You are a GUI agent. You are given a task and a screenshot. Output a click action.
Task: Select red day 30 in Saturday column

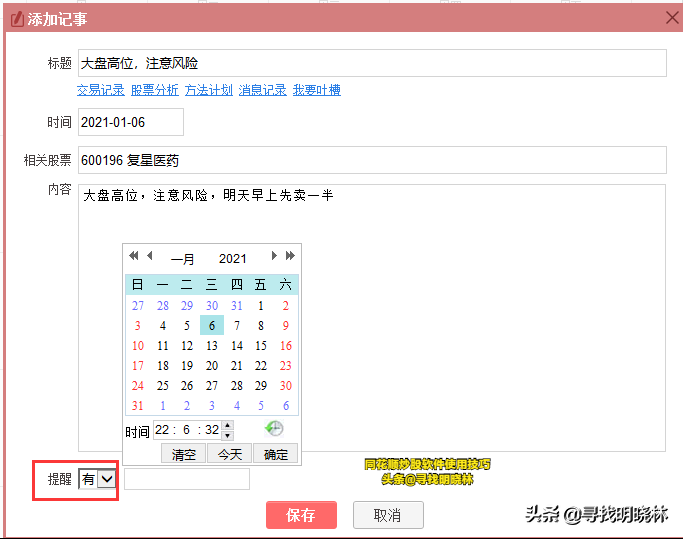285,386
